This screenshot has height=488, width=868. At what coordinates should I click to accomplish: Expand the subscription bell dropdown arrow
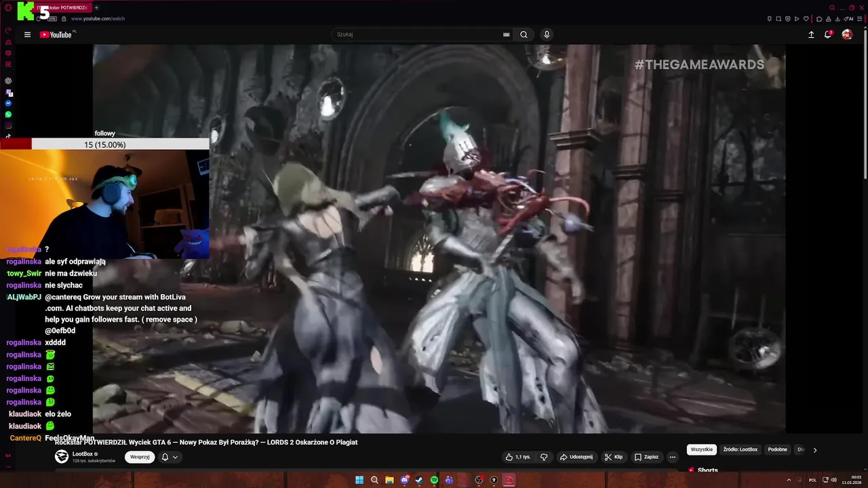pyautogui.click(x=175, y=457)
